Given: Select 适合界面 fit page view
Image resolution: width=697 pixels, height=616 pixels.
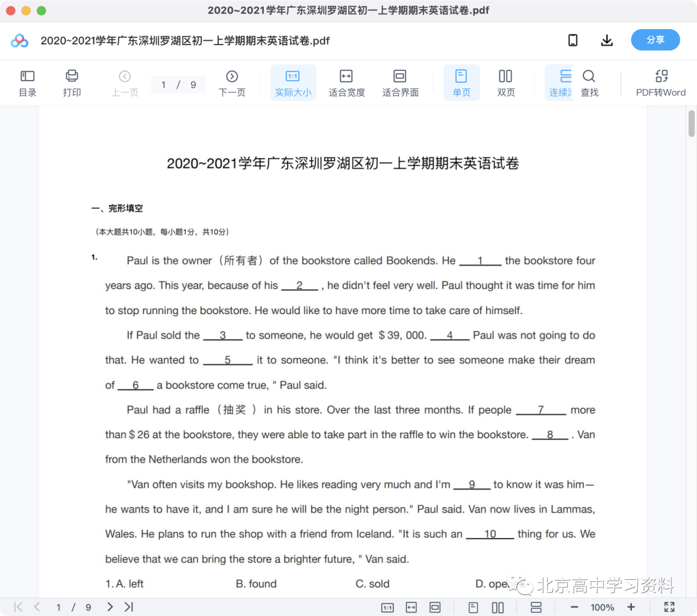Looking at the screenshot, I should coord(400,83).
